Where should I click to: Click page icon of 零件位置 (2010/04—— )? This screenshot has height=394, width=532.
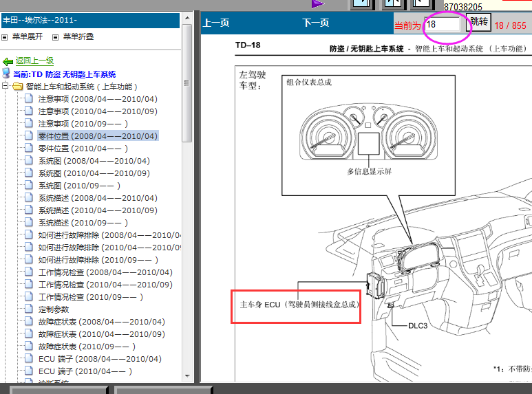pyautogui.click(x=29, y=148)
